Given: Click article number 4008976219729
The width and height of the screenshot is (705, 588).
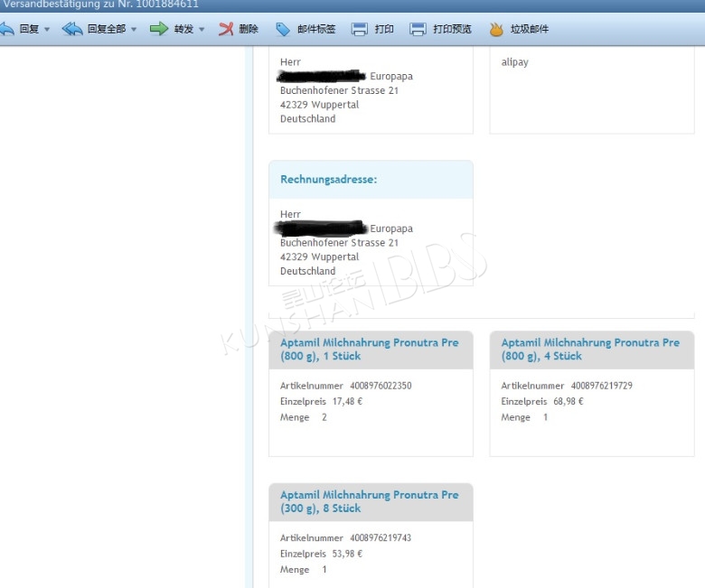Looking at the screenshot, I should point(602,386).
